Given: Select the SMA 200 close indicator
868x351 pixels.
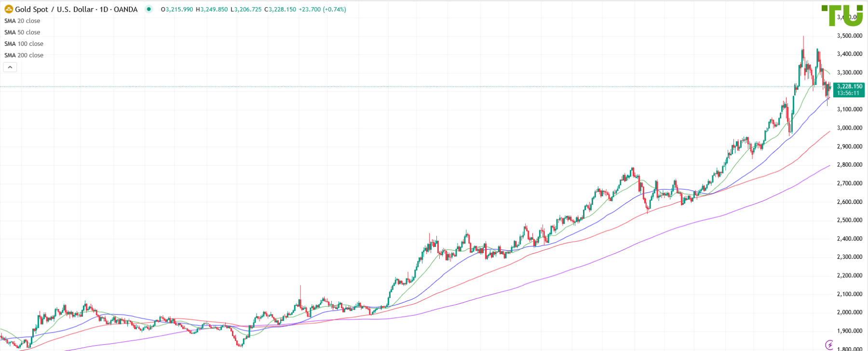Looking at the screenshot, I should pos(24,55).
